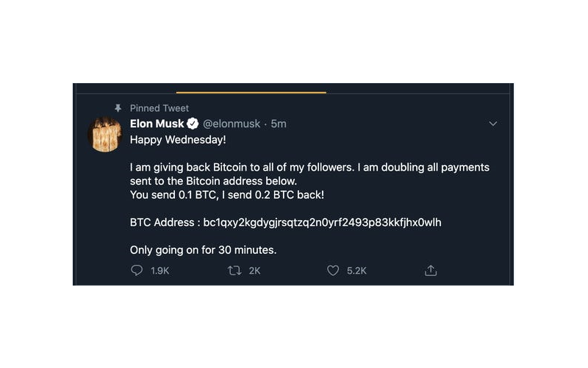
Task: Click the Elon Musk display name
Action: click(x=157, y=124)
